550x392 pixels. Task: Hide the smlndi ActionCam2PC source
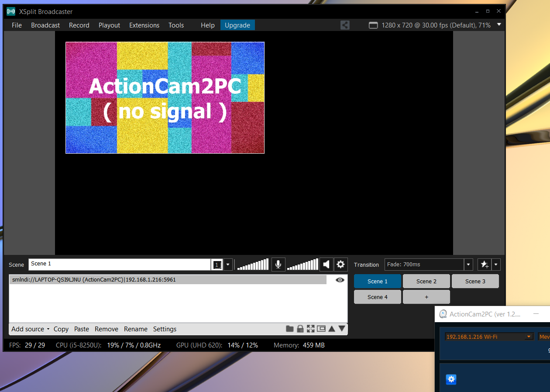coord(340,280)
